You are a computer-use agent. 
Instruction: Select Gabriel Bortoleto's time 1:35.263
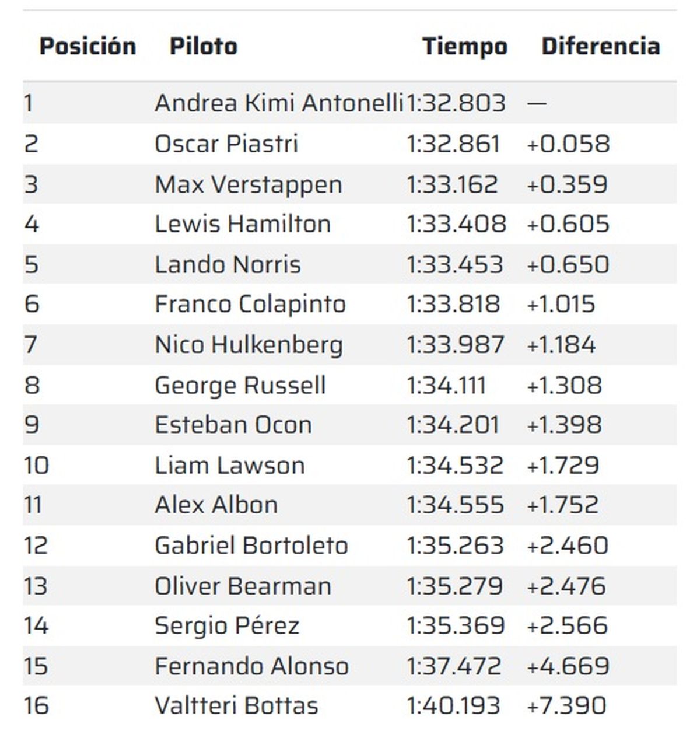(x=454, y=546)
